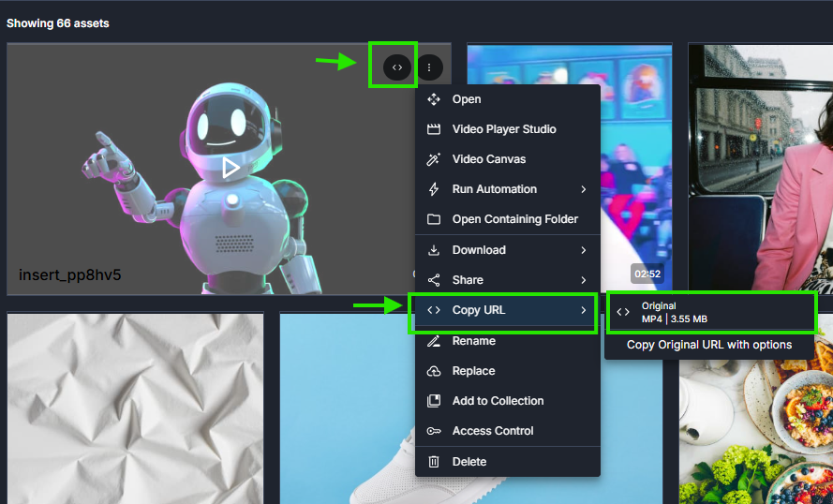Image resolution: width=833 pixels, height=504 pixels.
Task: Expand the Share submenu chevron
Action: coord(584,280)
